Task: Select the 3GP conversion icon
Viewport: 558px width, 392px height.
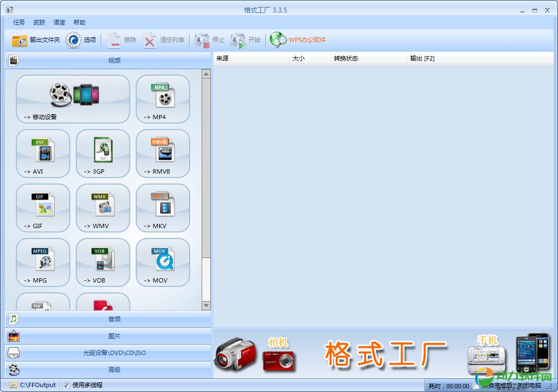Action: (103, 153)
